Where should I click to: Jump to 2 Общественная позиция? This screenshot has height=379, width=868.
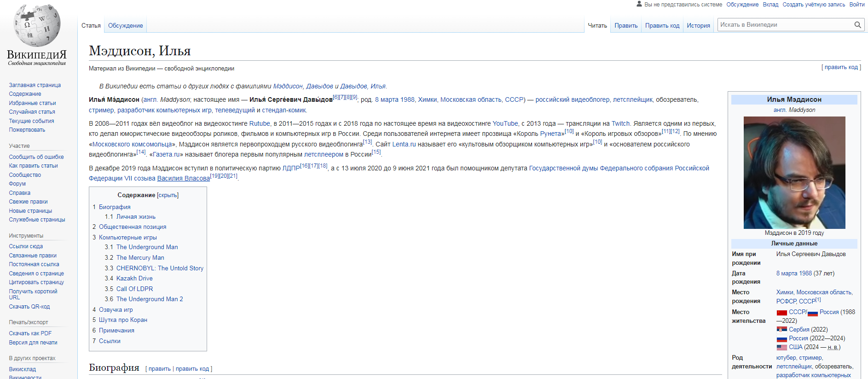[x=133, y=227]
